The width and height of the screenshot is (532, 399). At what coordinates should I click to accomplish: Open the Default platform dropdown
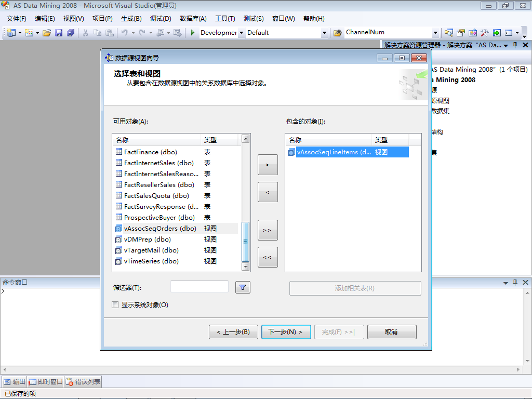click(x=324, y=33)
